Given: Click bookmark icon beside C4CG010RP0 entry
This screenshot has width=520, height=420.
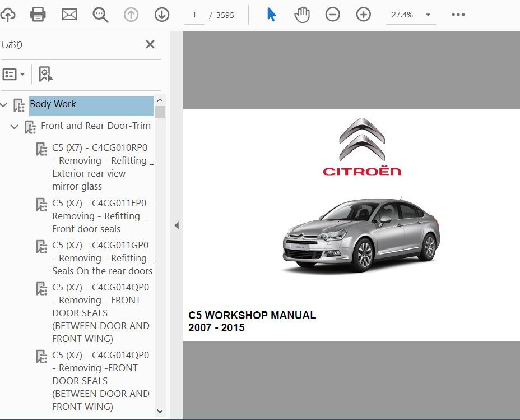Looking at the screenshot, I should pyautogui.click(x=41, y=149).
